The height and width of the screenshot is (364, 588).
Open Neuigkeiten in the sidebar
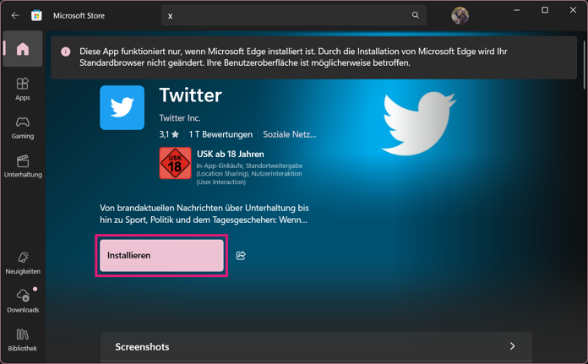[x=23, y=263]
